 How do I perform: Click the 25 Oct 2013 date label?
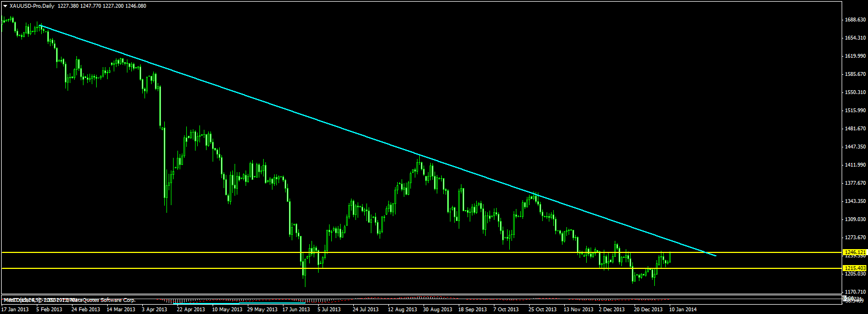pos(543,310)
